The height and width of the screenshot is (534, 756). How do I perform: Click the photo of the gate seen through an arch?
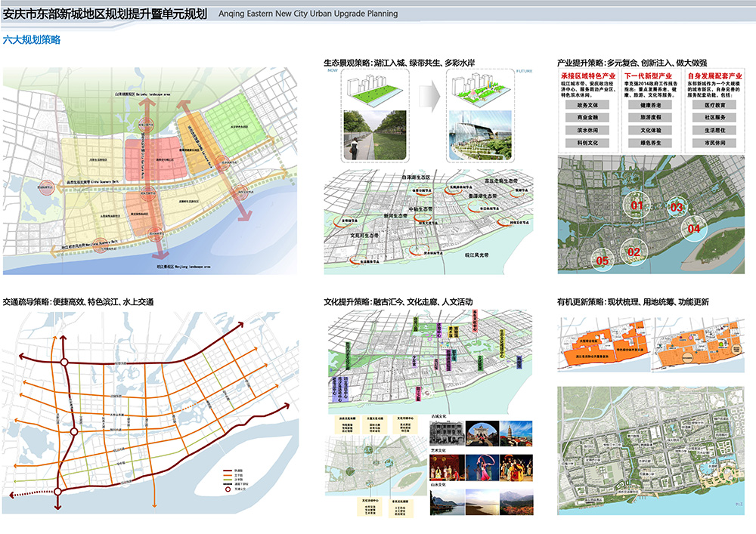point(482,433)
